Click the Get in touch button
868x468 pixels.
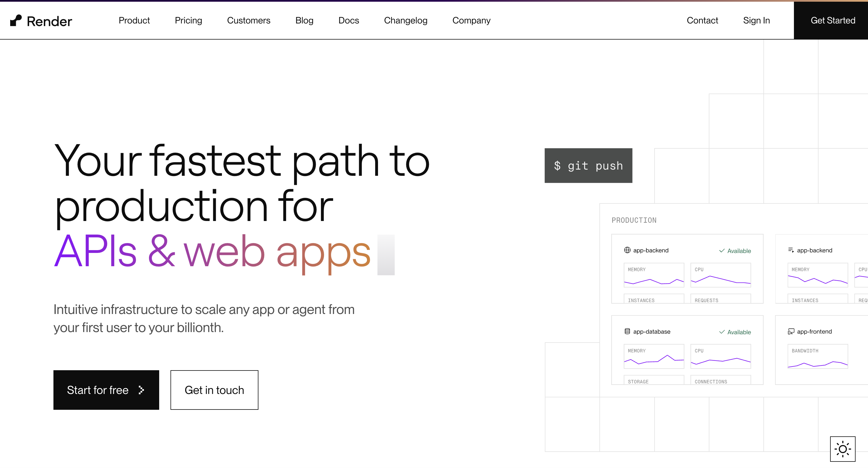click(x=214, y=390)
